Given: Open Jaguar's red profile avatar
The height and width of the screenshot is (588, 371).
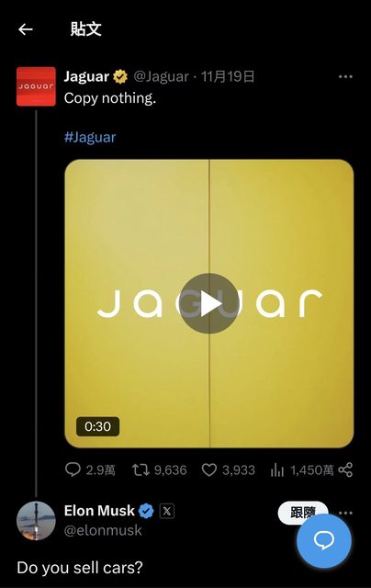Looking at the screenshot, I should point(36,86).
